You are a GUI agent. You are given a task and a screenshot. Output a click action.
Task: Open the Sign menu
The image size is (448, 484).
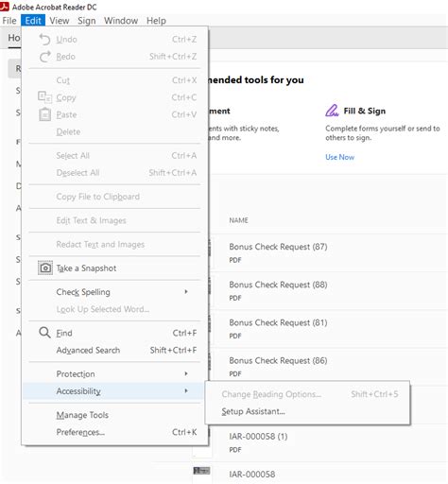[87, 21]
